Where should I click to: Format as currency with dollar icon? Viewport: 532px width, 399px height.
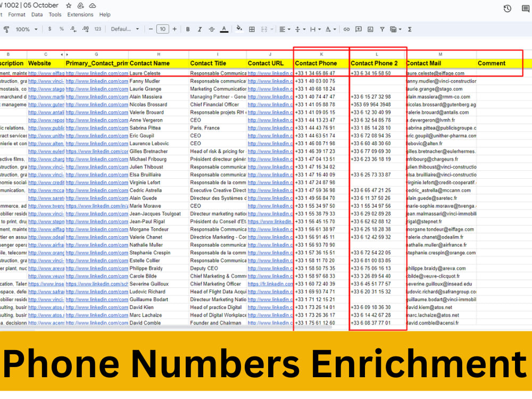pyautogui.click(x=49, y=29)
